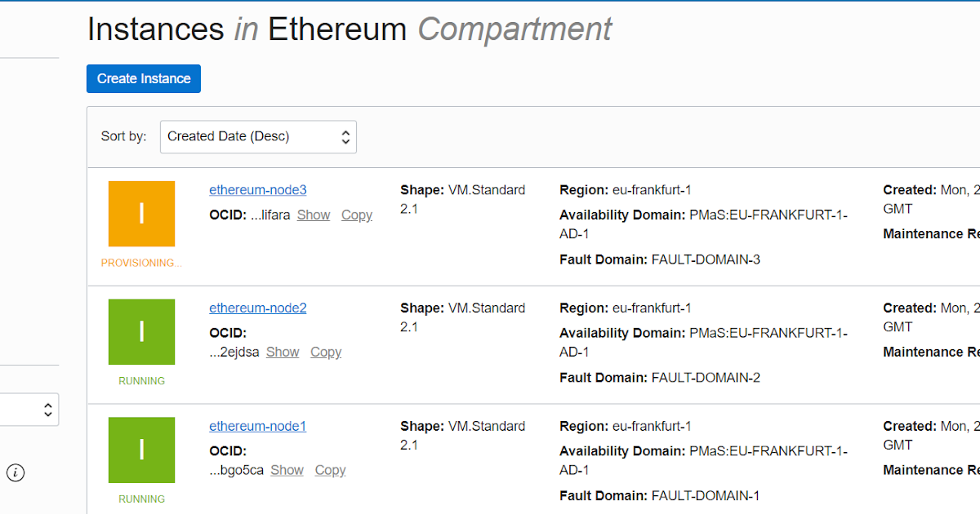Open the ethereum-node1 instance link
Screen dimensions: 980x514
[257, 427]
